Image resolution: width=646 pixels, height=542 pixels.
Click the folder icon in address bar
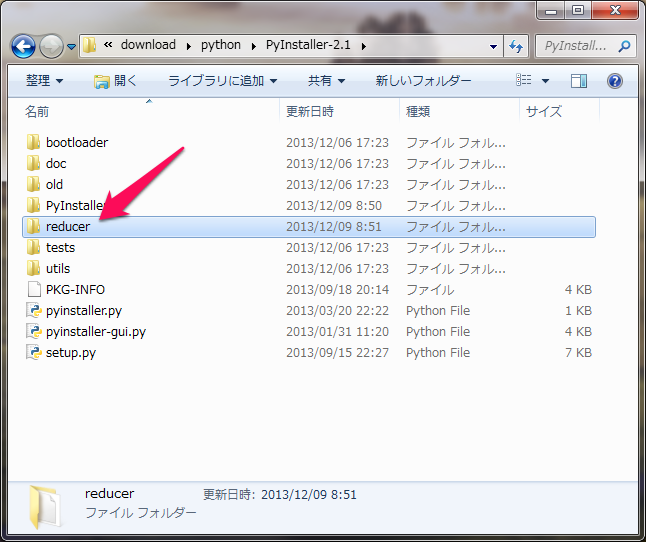tap(89, 45)
